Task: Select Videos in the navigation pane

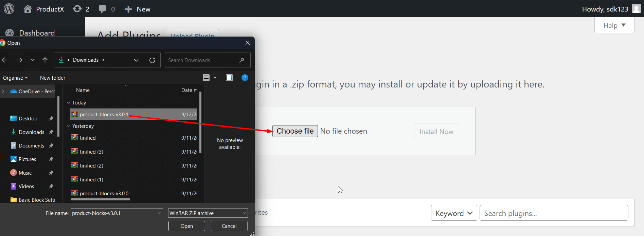Action: point(22,186)
